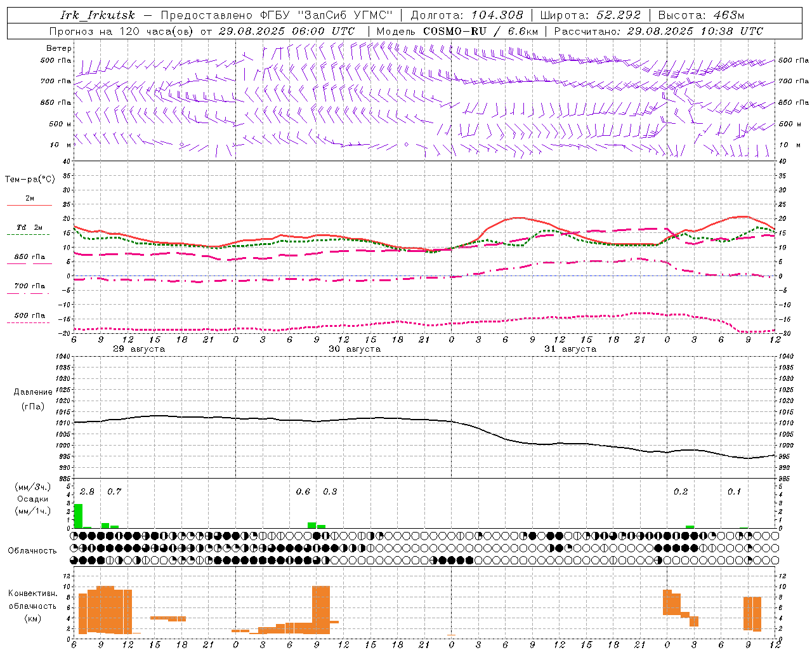This screenshot has width=812, height=650.
Task: Click the 'Прогноз на 120 часа(ов)' forecast text
Action: [122, 31]
